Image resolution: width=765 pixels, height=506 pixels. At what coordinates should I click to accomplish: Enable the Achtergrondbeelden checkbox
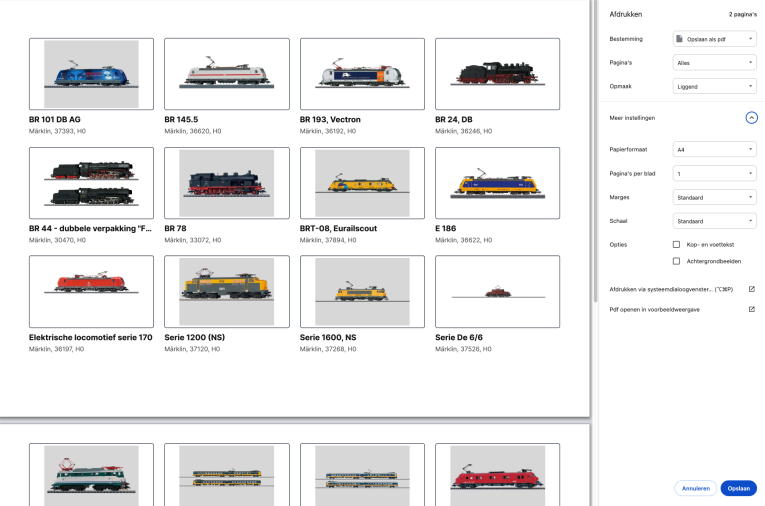coord(677,261)
